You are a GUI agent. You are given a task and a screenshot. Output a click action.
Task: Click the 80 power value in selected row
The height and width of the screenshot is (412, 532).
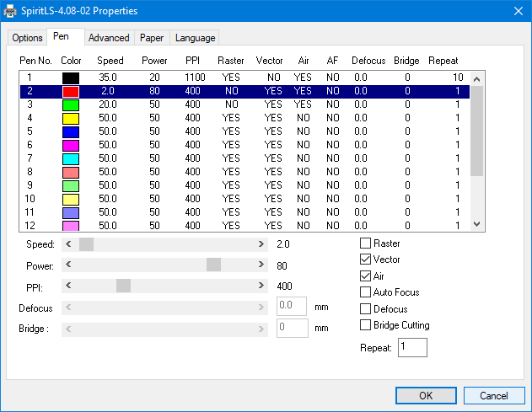[155, 91]
